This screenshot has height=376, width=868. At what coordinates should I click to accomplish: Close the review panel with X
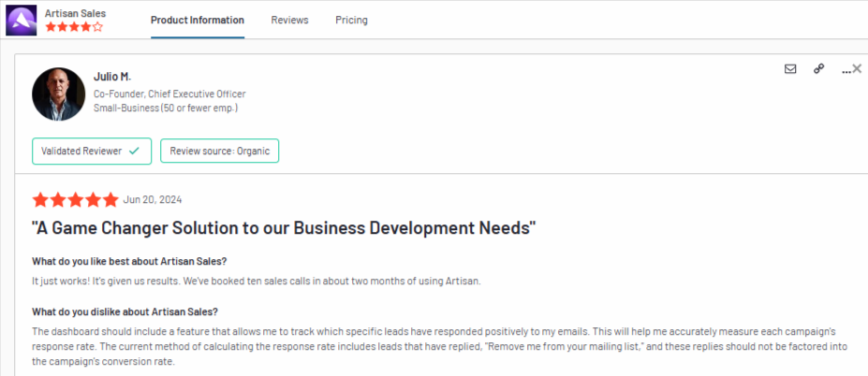(x=857, y=68)
